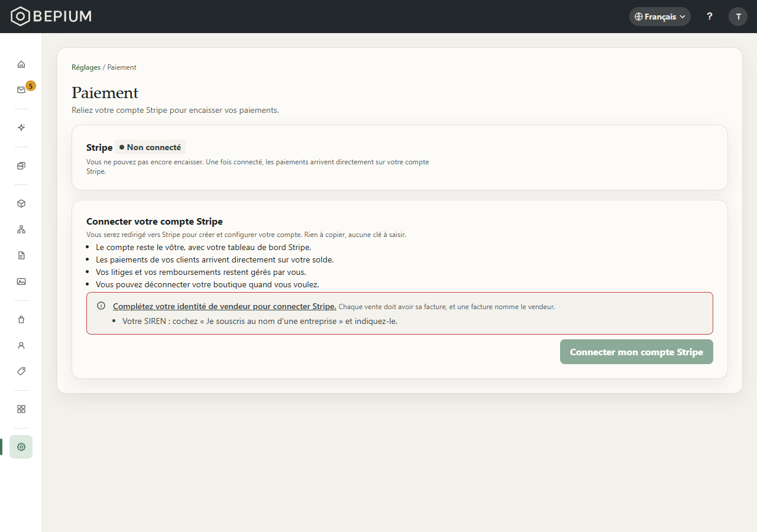Screen dimensions: 757x532
Task: Open the price tag icon in sidebar
Action: [x=21, y=371]
